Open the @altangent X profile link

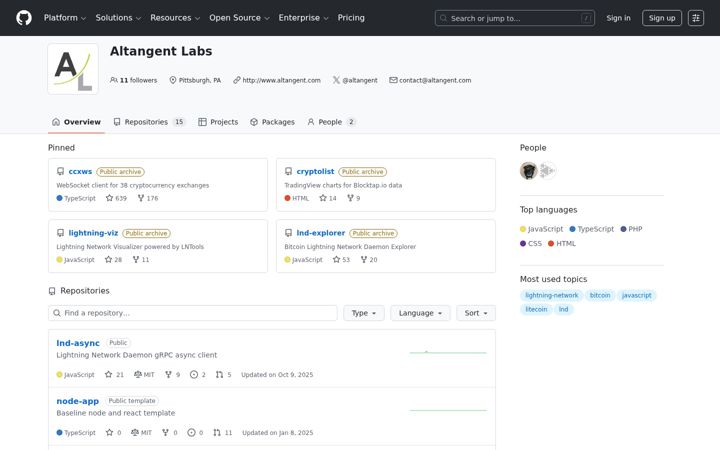360,80
